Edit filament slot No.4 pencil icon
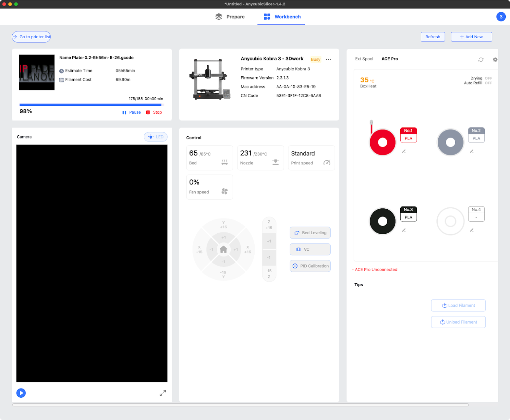 pos(472,230)
